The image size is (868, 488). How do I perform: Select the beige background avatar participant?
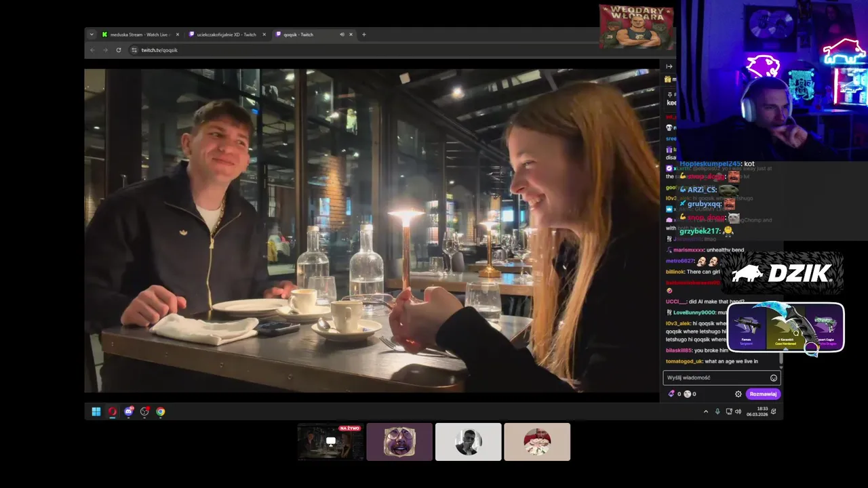coord(537,442)
